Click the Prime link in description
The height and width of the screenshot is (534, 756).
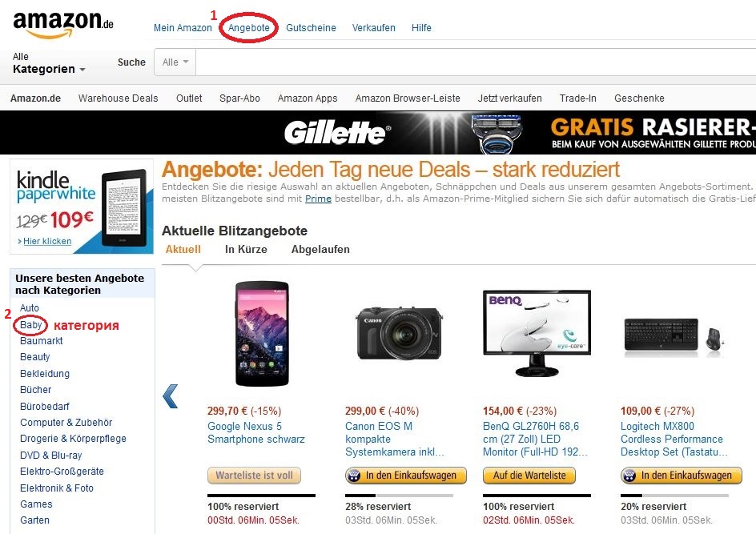click(318, 199)
